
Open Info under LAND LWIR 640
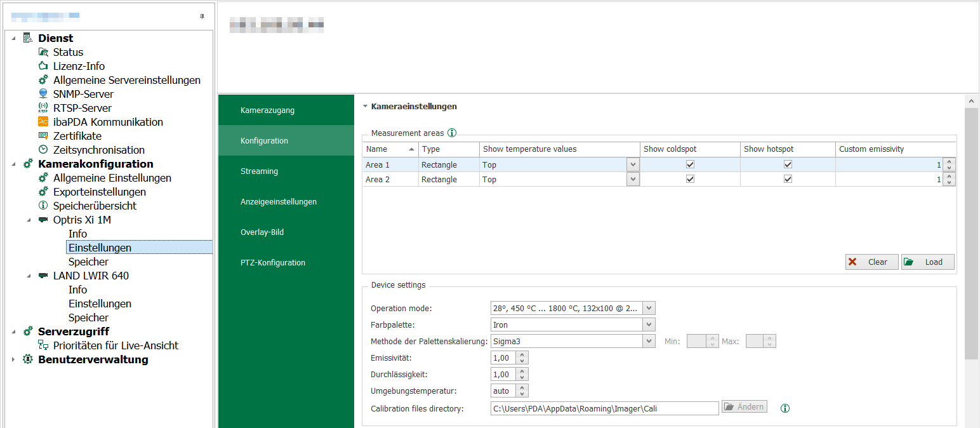pos(77,290)
